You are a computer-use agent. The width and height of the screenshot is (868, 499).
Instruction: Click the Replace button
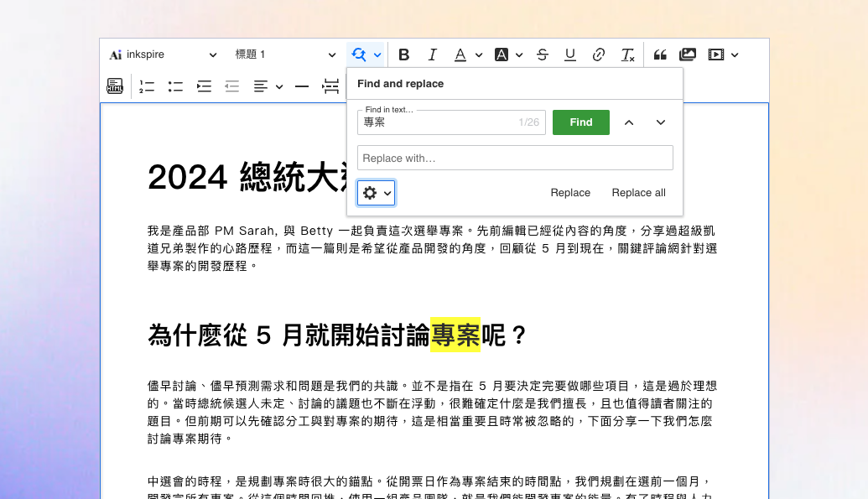570,193
